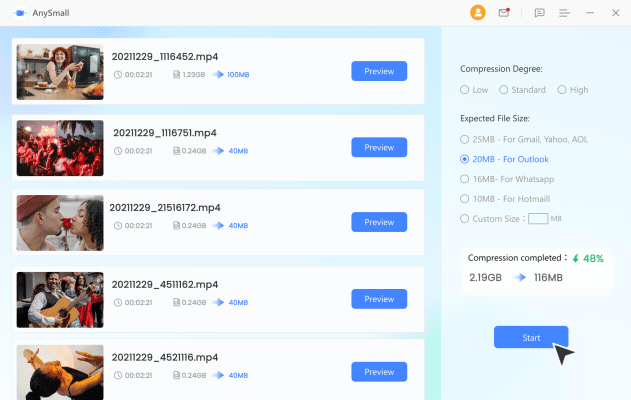Select Low compression degree
The height and width of the screenshot is (400, 631).
[464, 90]
